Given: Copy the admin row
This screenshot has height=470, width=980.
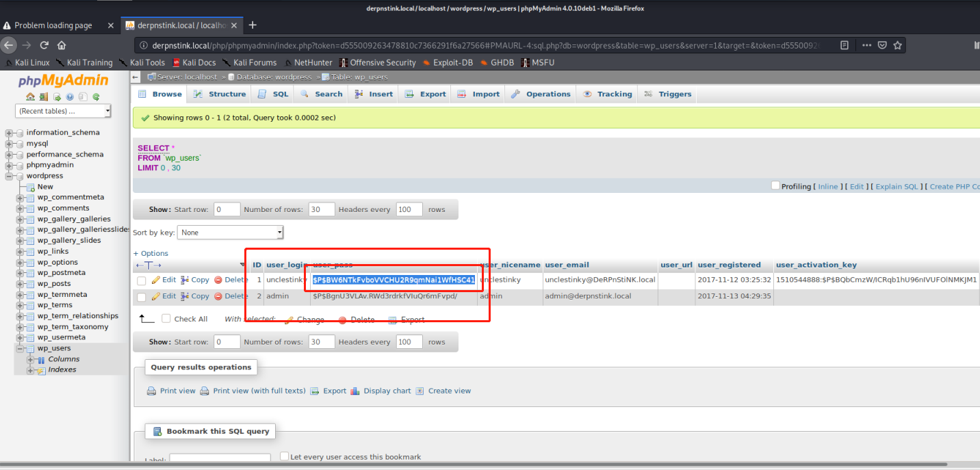Looking at the screenshot, I should coord(194,296).
